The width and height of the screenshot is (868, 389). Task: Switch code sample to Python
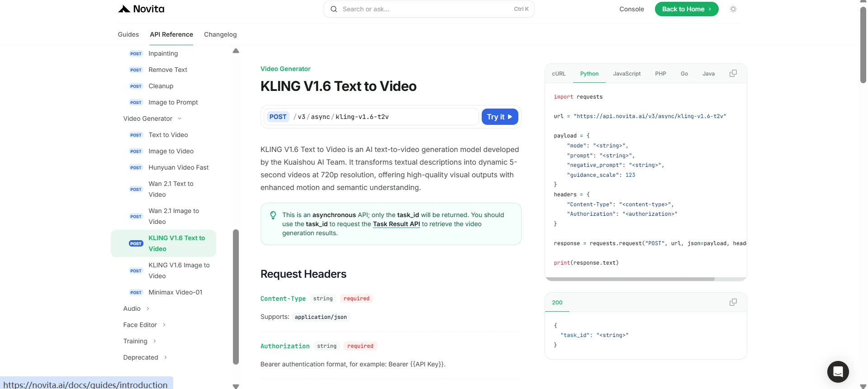589,74
